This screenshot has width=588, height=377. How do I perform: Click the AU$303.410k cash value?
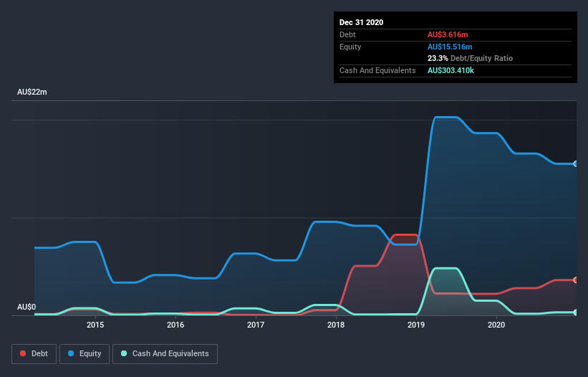point(450,70)
